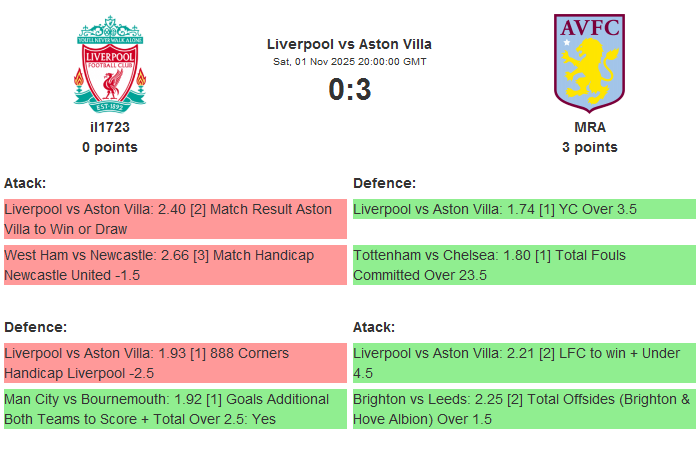Select the YC Over 3.5 bet row

(524, 210)
